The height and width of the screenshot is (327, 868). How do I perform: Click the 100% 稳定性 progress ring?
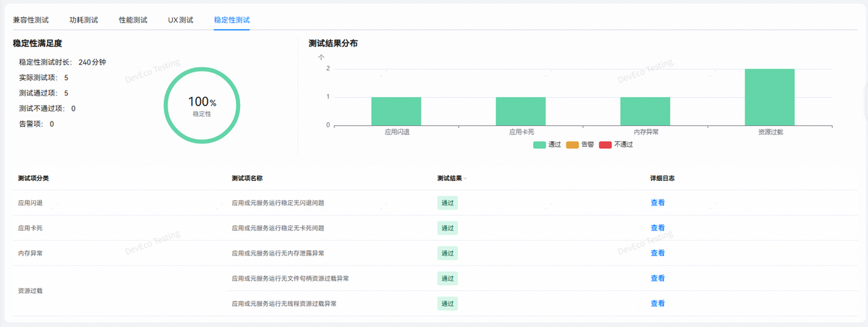[x=202, y=105]
